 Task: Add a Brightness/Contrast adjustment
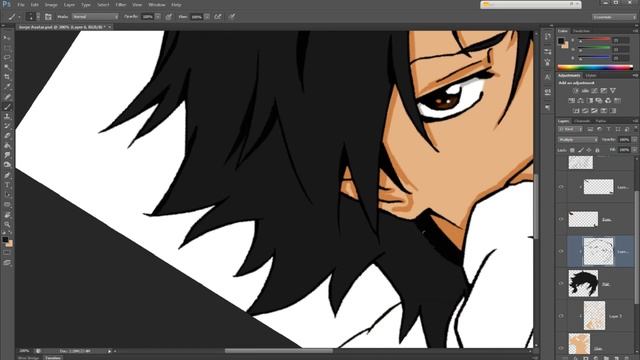[576, 91]
